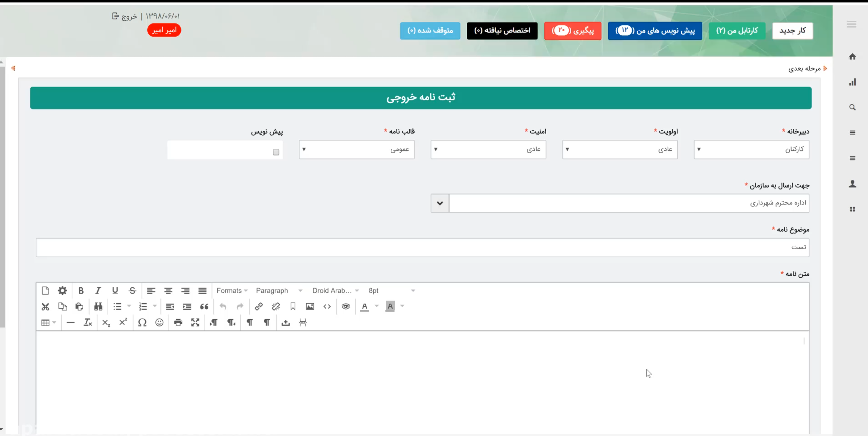Preview content with eye icon
868x436 pixels.
[x=346, y=306]
